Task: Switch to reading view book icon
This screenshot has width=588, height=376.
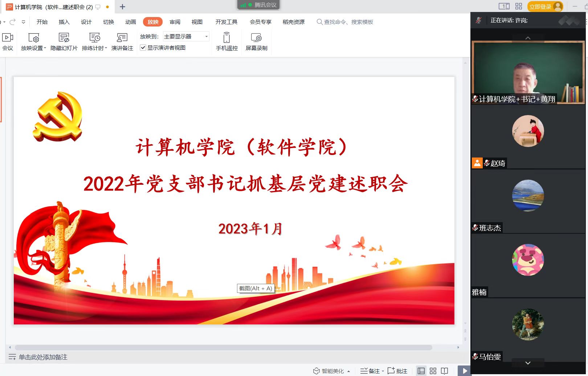Action: coord(444,371)
